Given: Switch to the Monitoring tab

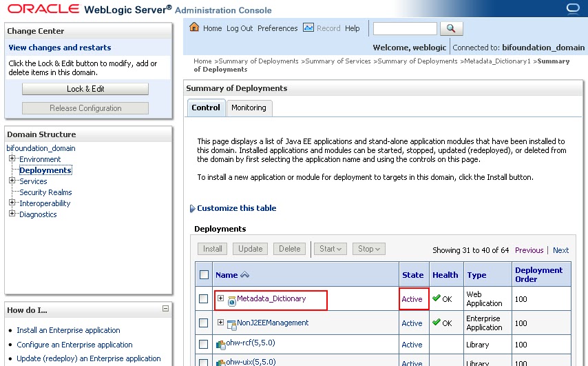Looking at the screenshot, I should click(x=249, y=108).
